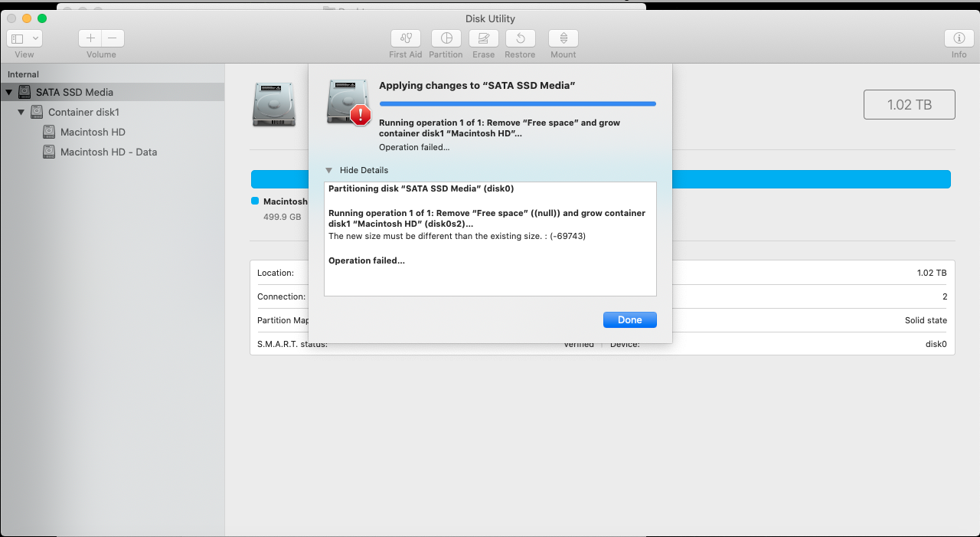Click the blue Macintosh legend swatch

(x=255, y=201)
